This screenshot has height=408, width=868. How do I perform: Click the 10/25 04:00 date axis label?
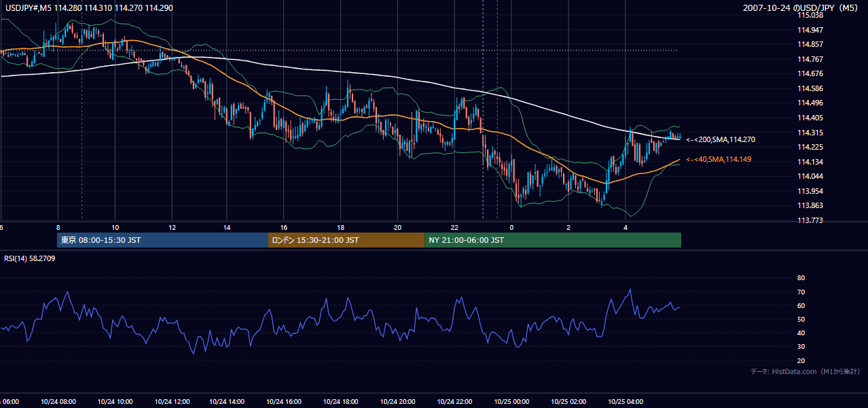(x=625, y=402)
